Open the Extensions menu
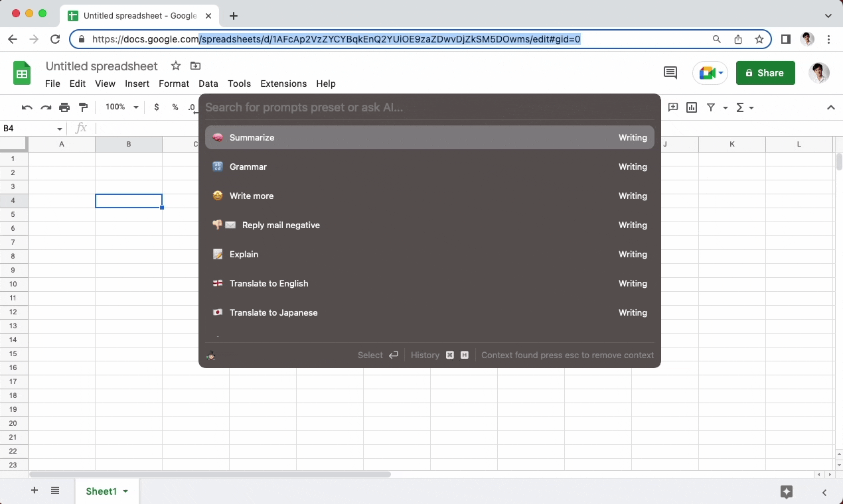 tap(283, 84)
